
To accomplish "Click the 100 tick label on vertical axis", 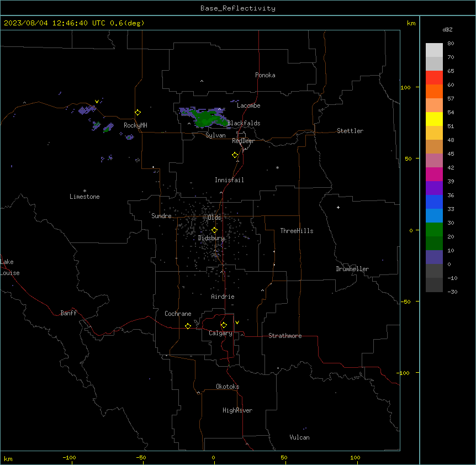I will (x=405, y=87).
